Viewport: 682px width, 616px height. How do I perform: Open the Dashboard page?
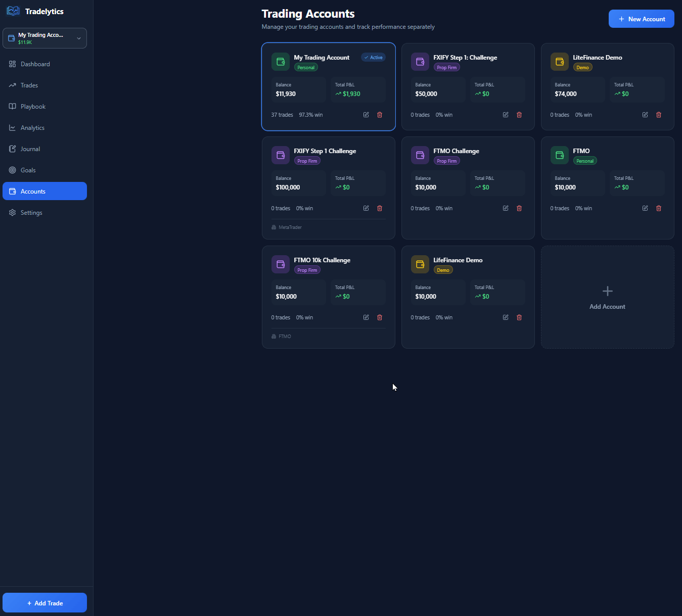pos(44,64)
